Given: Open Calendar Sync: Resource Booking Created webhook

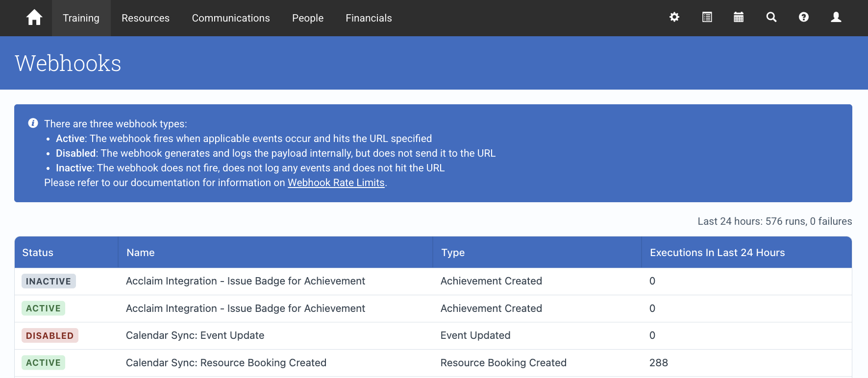Looking at the screenshot, I should (226, 363).
